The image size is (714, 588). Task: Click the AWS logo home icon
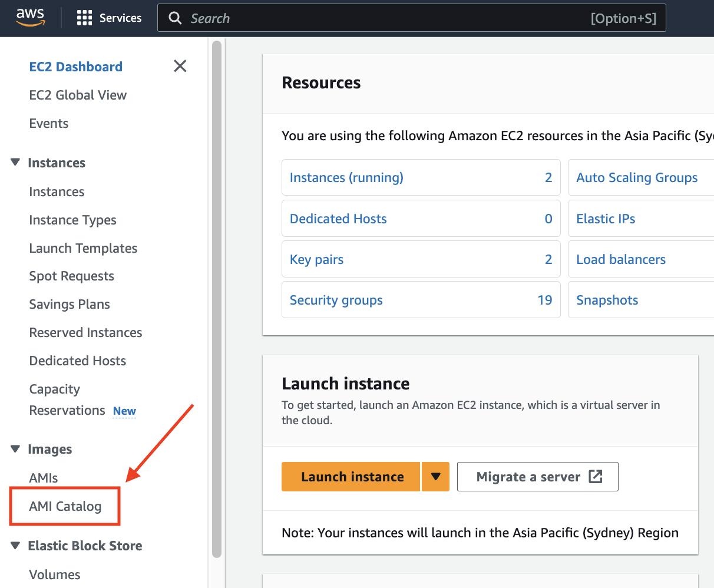[x=30, y=18]
